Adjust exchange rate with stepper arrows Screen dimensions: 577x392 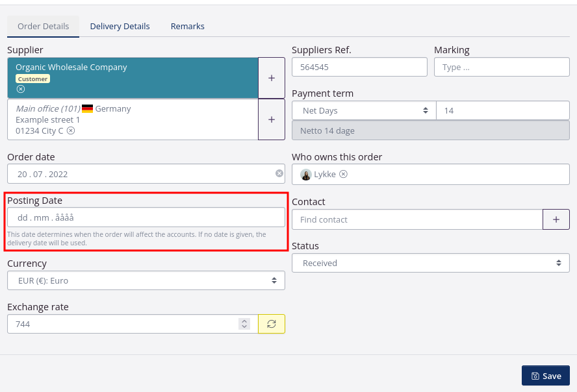tap(244, 324)
